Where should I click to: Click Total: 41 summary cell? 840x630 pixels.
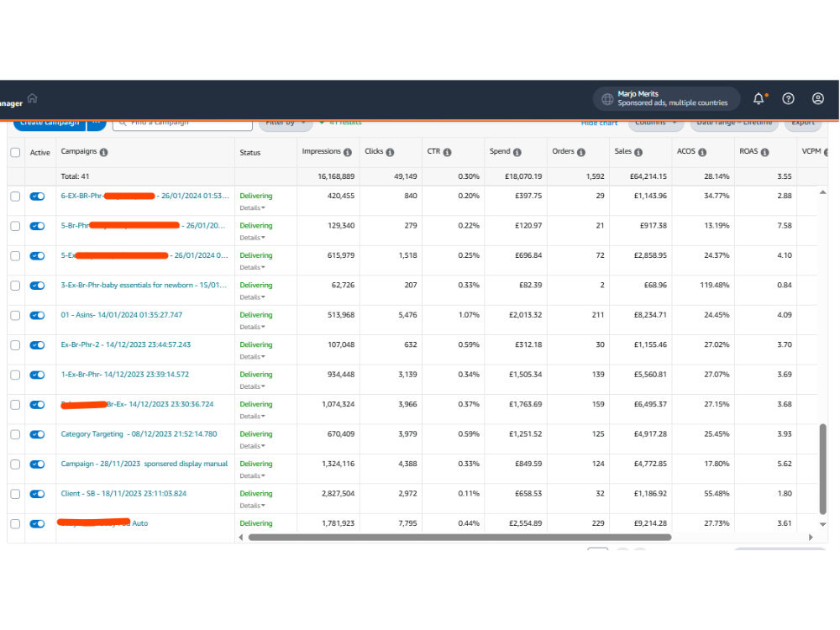click(75, 176)
